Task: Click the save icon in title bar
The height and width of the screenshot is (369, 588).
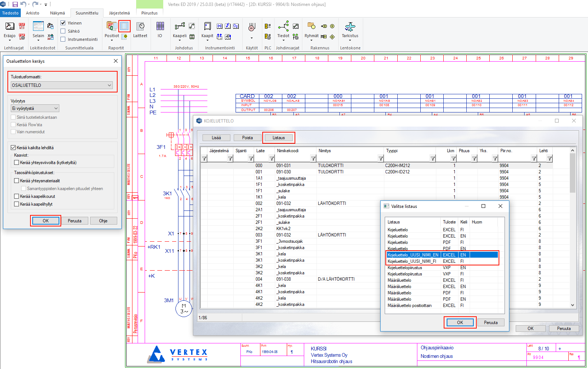Action: tap(15, 4)
